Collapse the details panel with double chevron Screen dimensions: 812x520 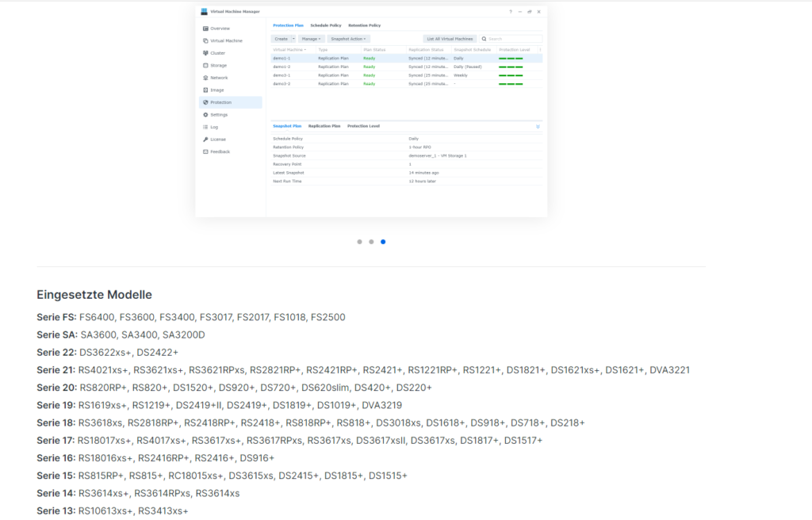tap(538, 126)
